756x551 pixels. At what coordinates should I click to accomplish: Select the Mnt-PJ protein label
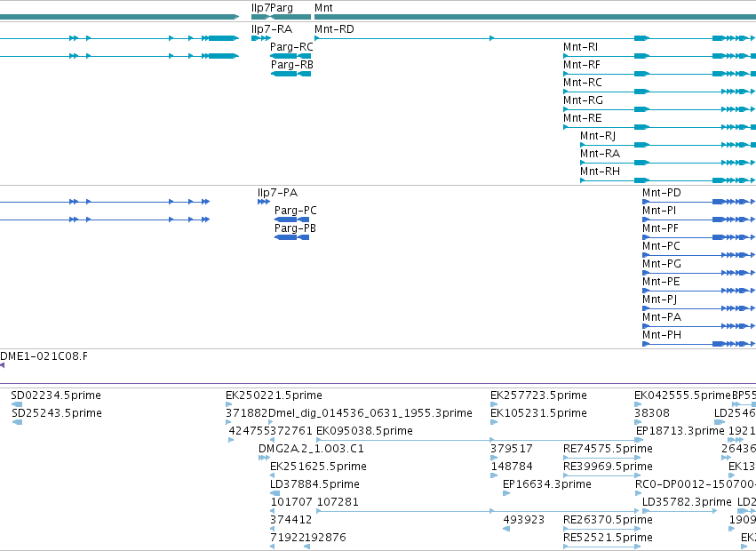659,299
